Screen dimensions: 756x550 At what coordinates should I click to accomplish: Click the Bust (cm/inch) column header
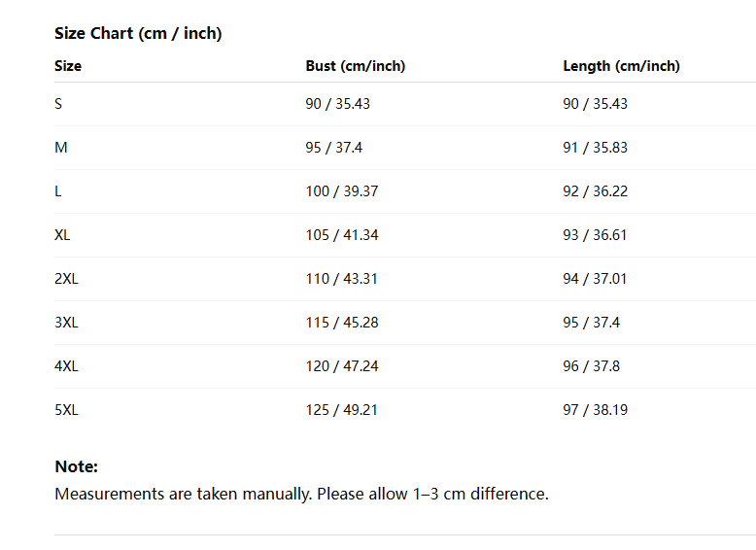pyautogui.click(x=356, y=66)
